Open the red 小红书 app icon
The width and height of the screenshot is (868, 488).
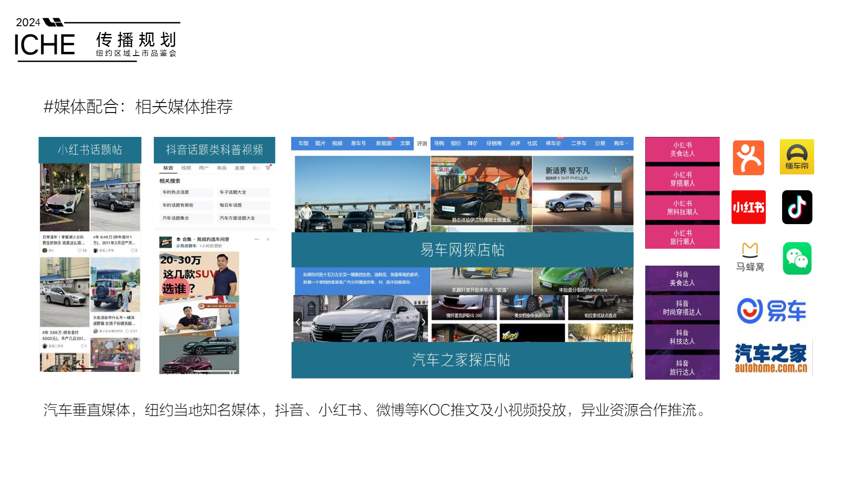pyautogui.click(x=748, y=207)
